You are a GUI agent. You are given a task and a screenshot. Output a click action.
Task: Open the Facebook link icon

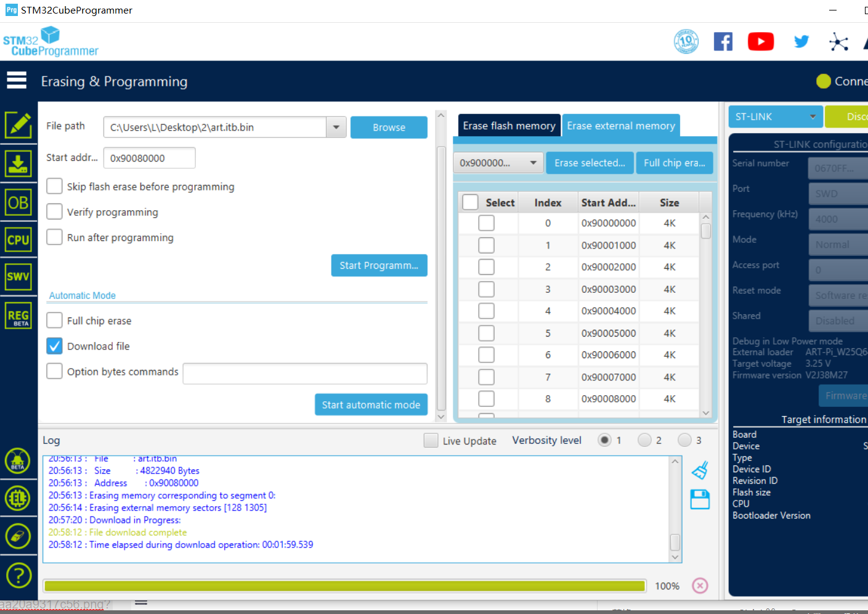pos(723,41)
